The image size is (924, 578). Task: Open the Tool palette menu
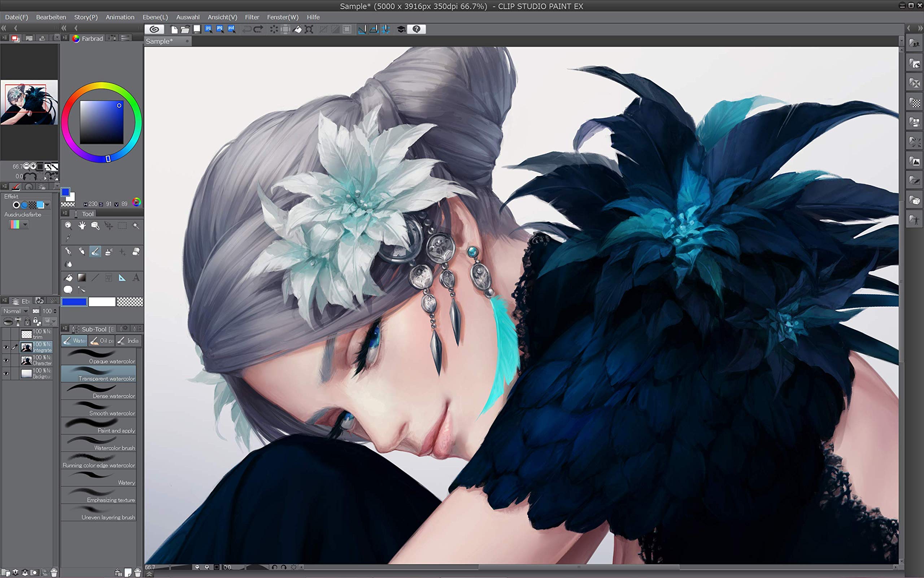[65, 213]
